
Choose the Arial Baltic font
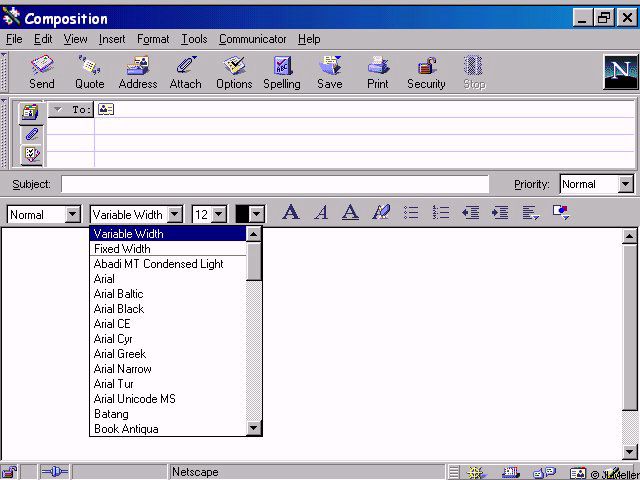click(168, 294)
